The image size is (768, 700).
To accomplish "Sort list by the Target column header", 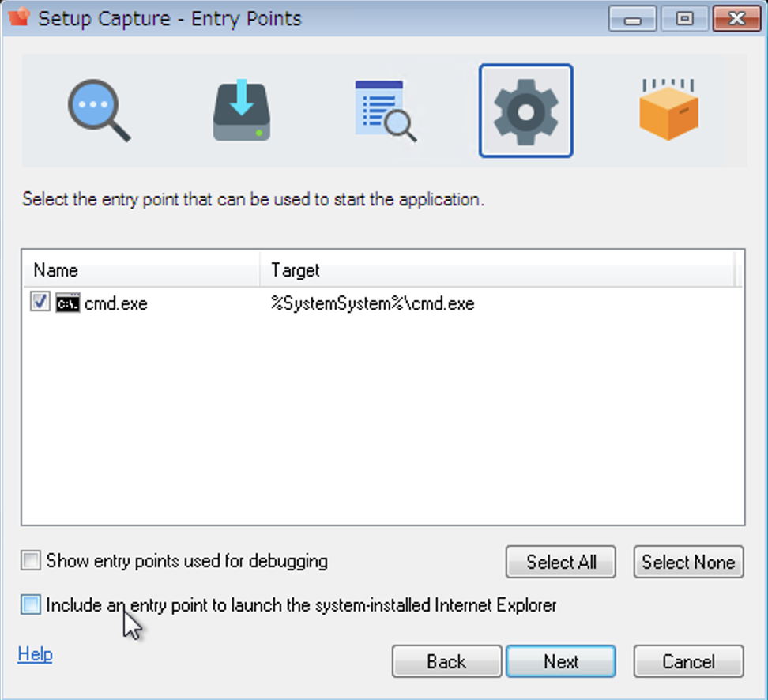I will 498,270.
